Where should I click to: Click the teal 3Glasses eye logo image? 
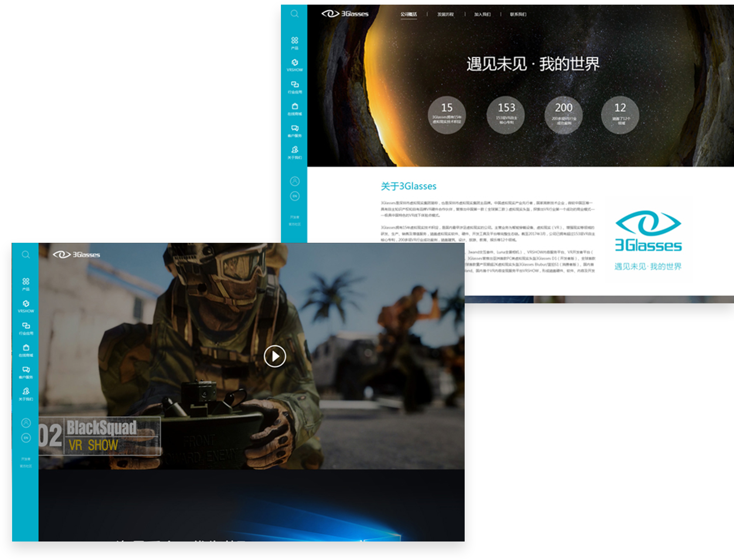click(648, 231)
